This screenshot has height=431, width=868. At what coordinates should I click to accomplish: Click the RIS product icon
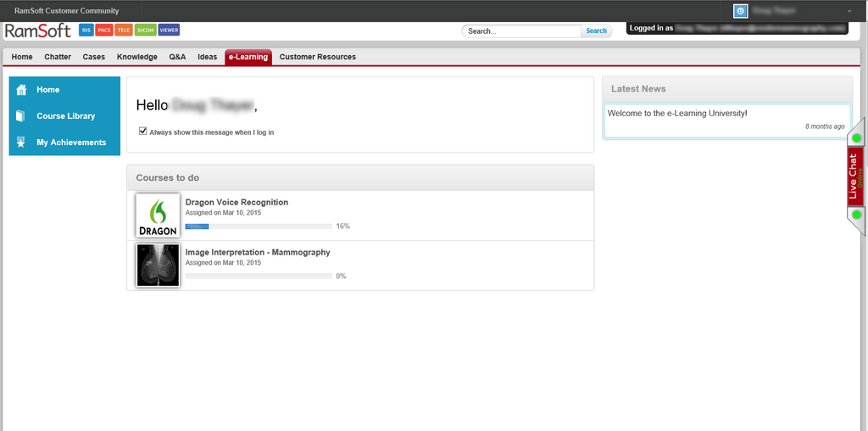click(x=86, y=31)
